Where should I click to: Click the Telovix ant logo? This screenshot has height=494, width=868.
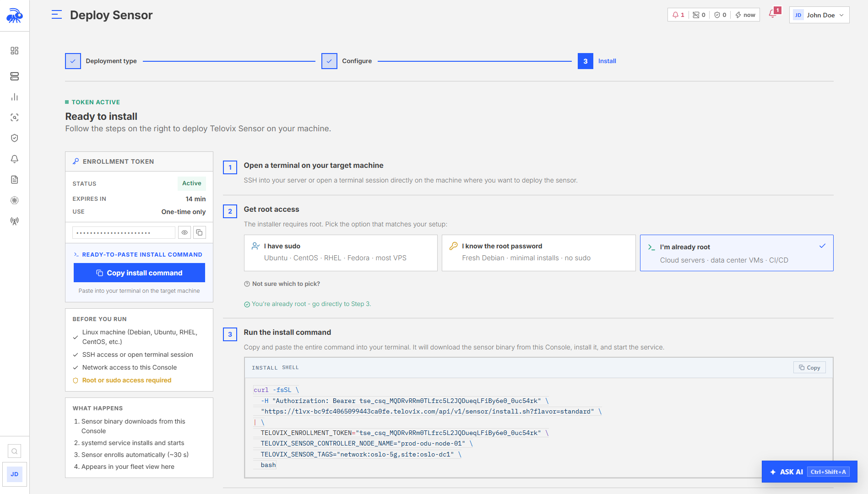[15, 16]
